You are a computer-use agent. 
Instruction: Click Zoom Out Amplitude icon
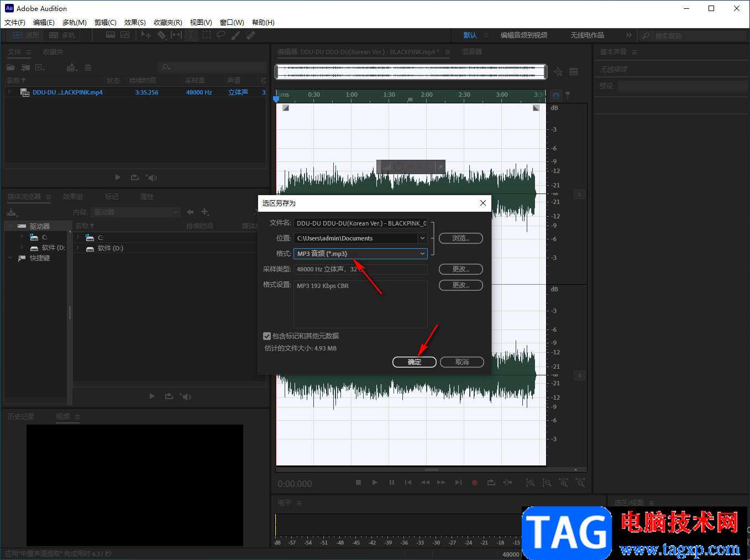pyautogui.click(x=547, y=483)
